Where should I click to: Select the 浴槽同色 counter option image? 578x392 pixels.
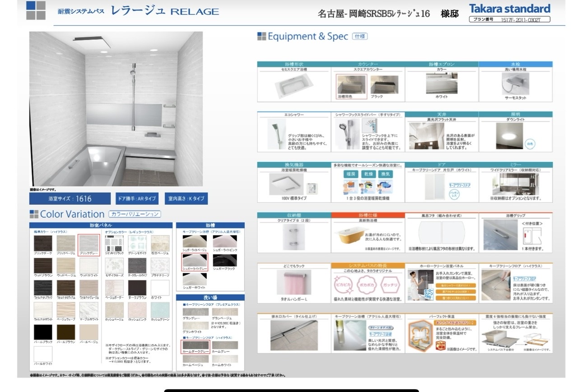(x=351, y=84)
